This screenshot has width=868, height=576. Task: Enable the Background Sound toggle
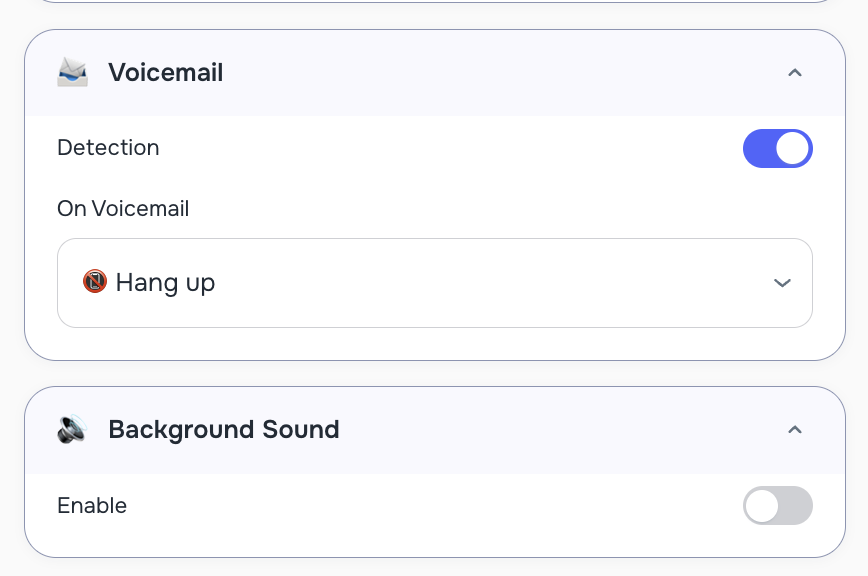click(777, 506)
